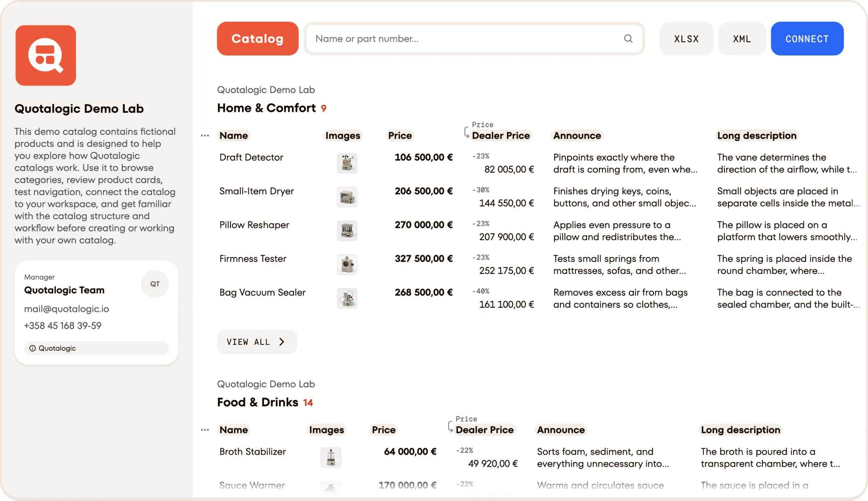Click the Quotalogic logo icon
This screenshot has height=501, width=868.
pos(46,56)
